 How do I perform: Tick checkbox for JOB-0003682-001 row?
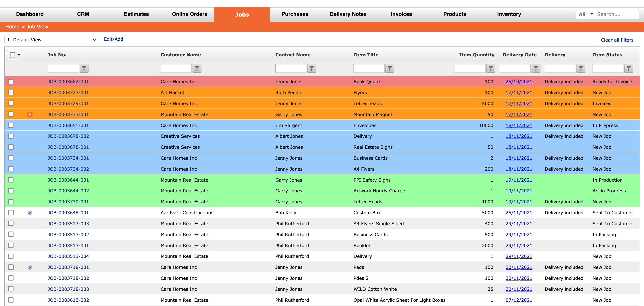[11, 81]
